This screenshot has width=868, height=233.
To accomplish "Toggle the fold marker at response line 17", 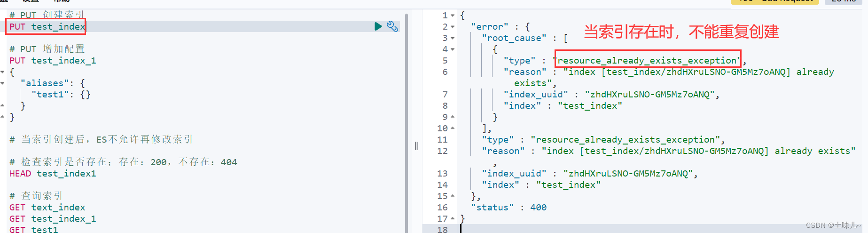I will point(453,219).
